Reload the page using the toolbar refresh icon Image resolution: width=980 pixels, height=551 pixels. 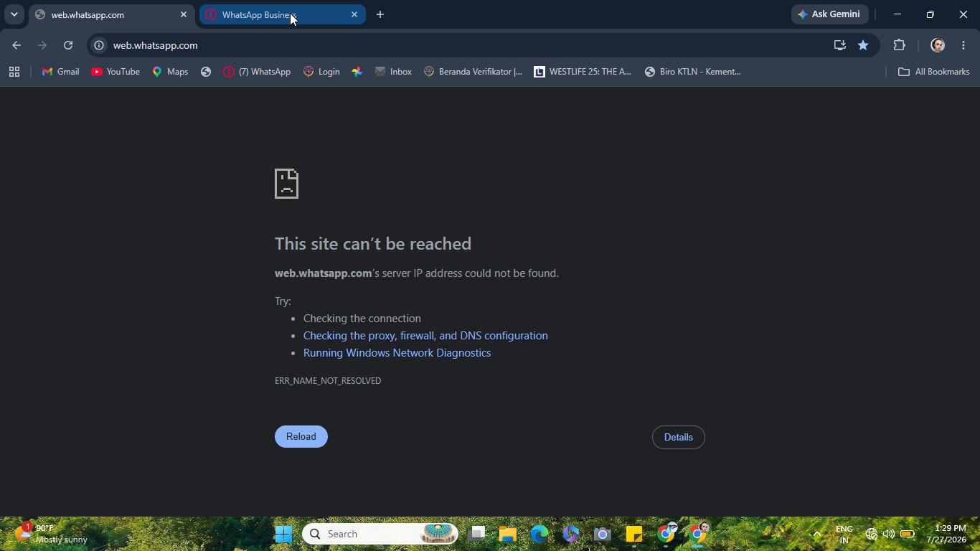pyautogui.click(x=68, y=45)
